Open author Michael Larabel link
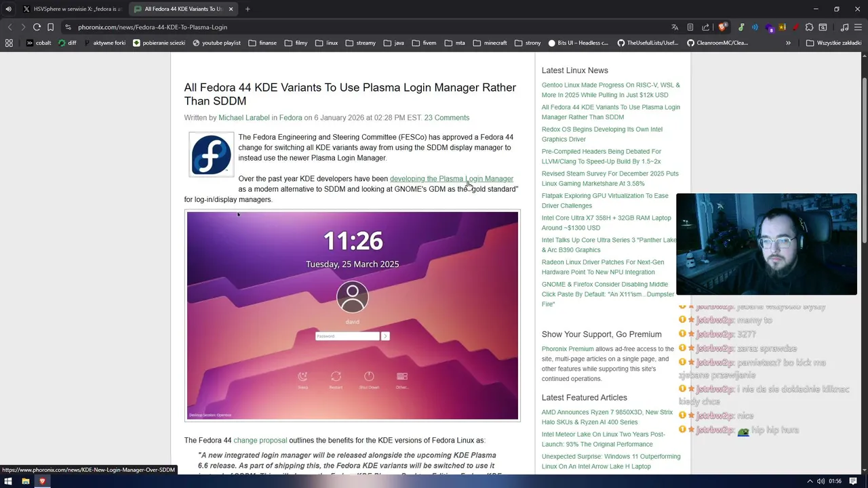This screenshot has width=868, height=488. click(244, 118)
